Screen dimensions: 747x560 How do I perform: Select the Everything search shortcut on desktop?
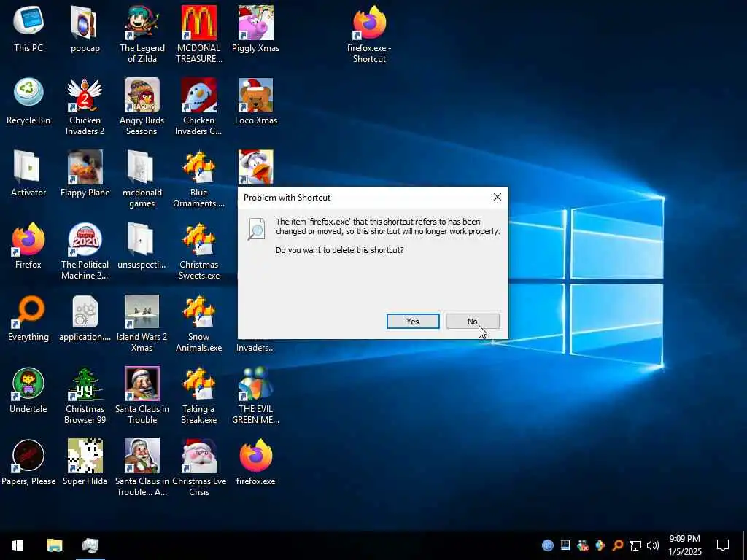28,318
